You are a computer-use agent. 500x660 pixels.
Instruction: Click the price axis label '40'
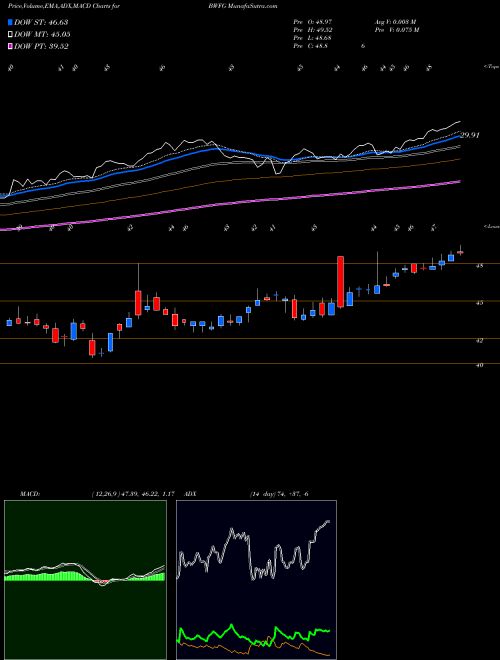[480, 365]
